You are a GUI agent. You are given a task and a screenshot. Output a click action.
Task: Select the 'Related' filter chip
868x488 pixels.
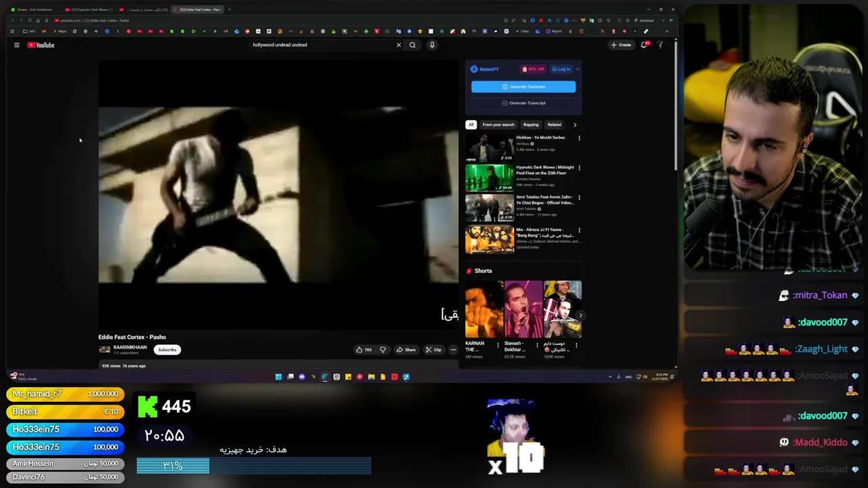555,125
